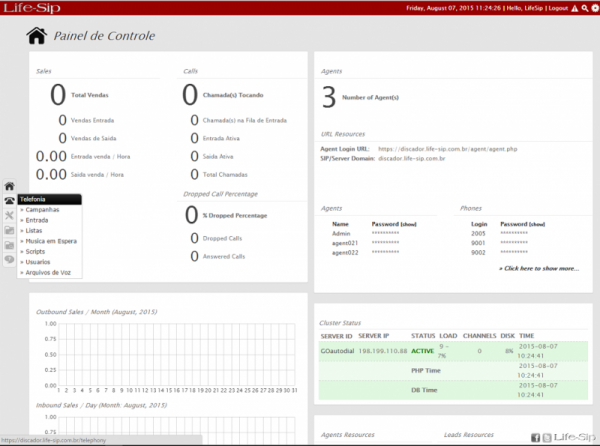Open Campanhas from Telefonia menu
The height and width of the screenshot is (446, 600).
pos(42,210)
